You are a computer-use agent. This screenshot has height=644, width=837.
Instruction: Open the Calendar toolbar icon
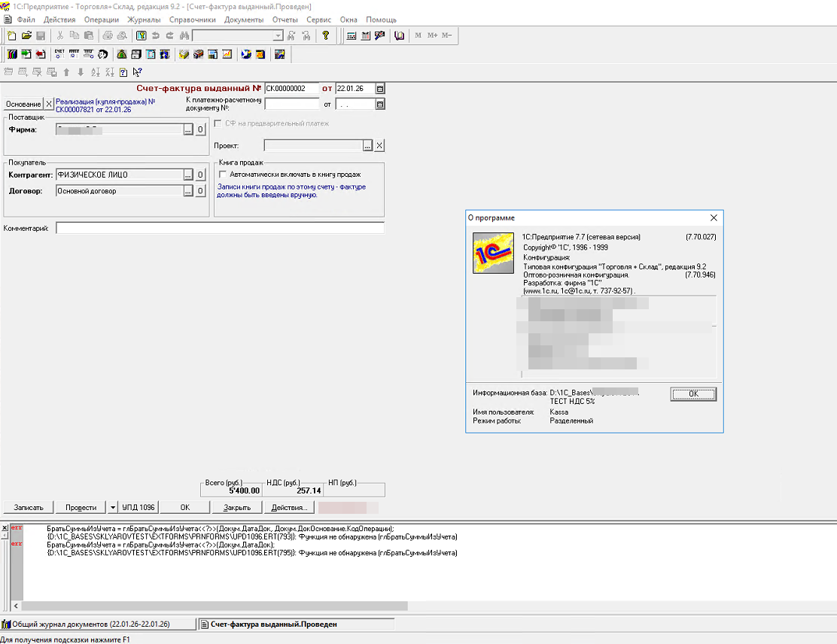pos(366,36)
